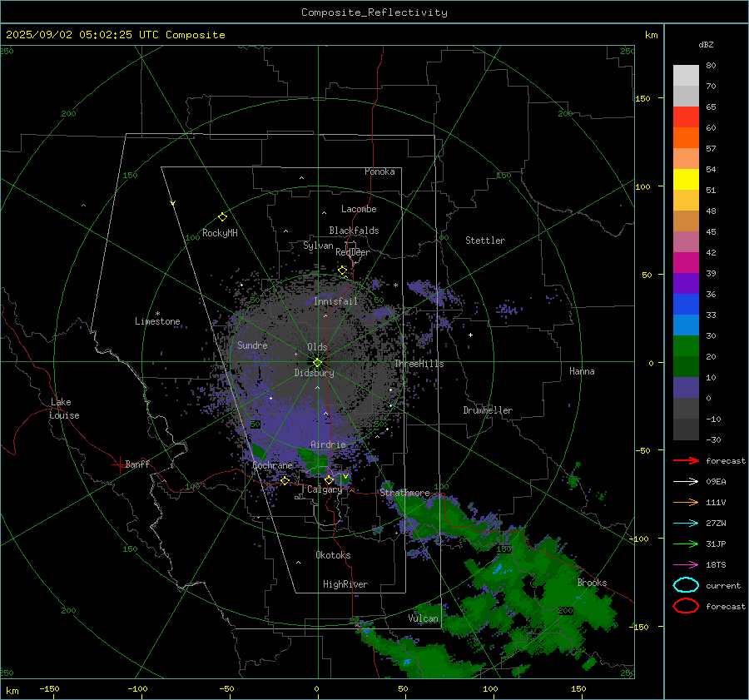
Task: Click the Drumheller town label
Action: (x=488, y=410)
